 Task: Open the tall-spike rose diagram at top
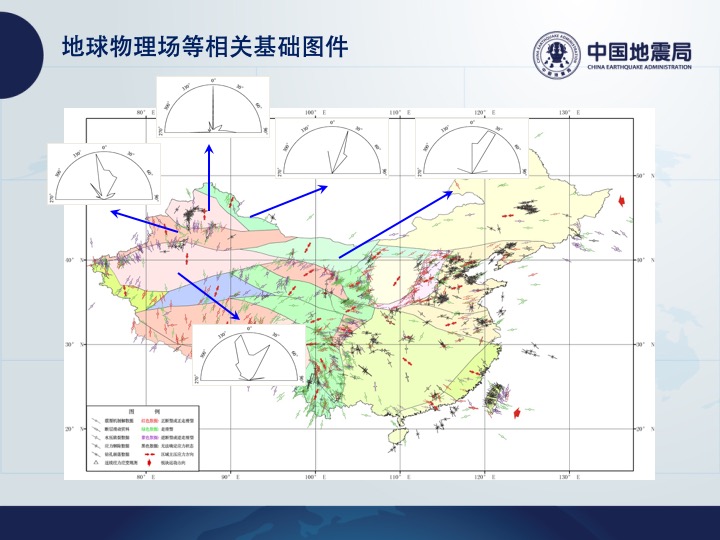point(213,107)
